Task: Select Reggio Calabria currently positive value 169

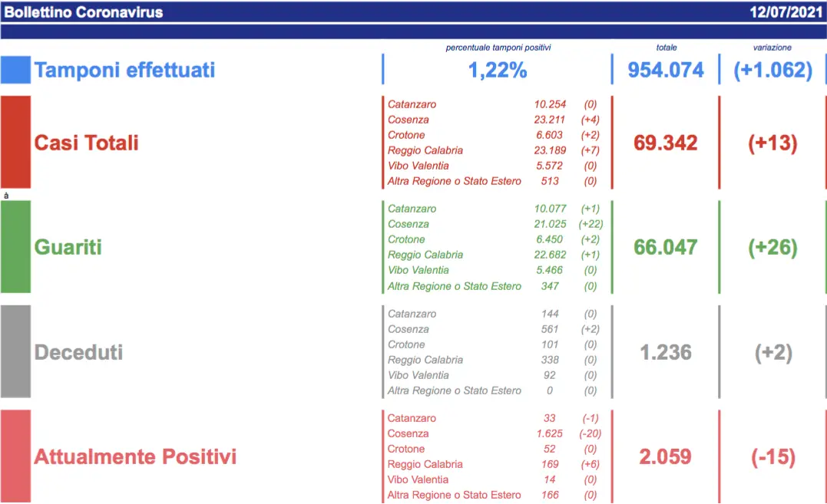Action: pos(550,464)
